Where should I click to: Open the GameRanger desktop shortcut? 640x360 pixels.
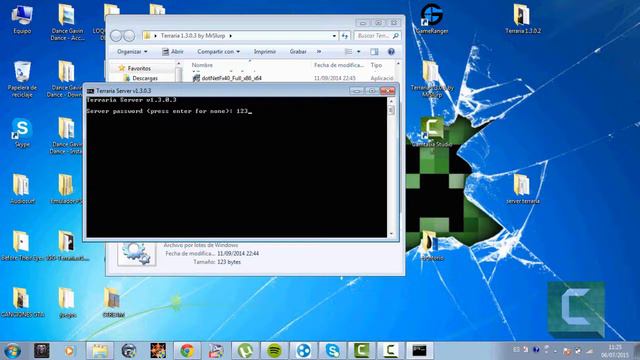pyautogui.click(x=432, y=19)
